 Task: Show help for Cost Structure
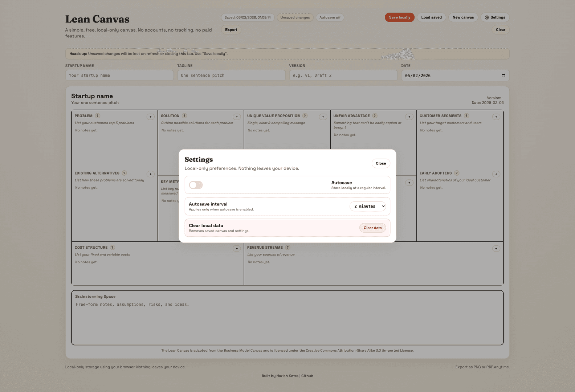tap(113, 248)
